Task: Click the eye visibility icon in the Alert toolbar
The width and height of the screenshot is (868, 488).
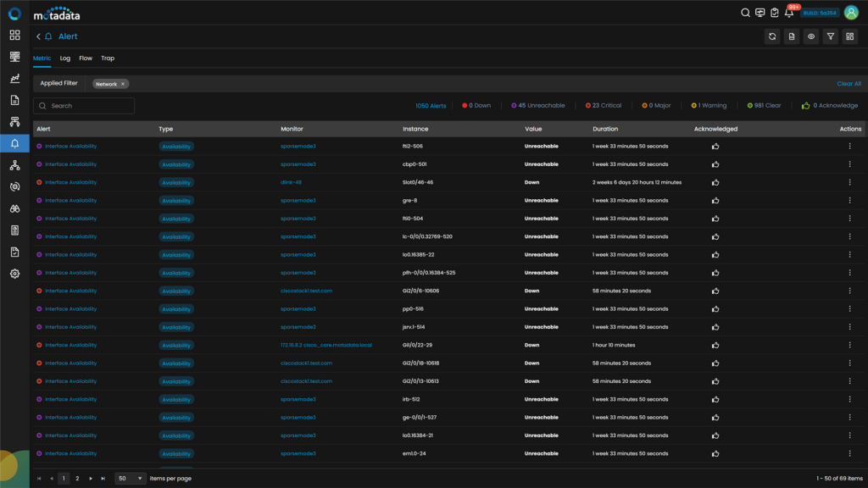Action: pyautogui.click(x=811, y=36)
